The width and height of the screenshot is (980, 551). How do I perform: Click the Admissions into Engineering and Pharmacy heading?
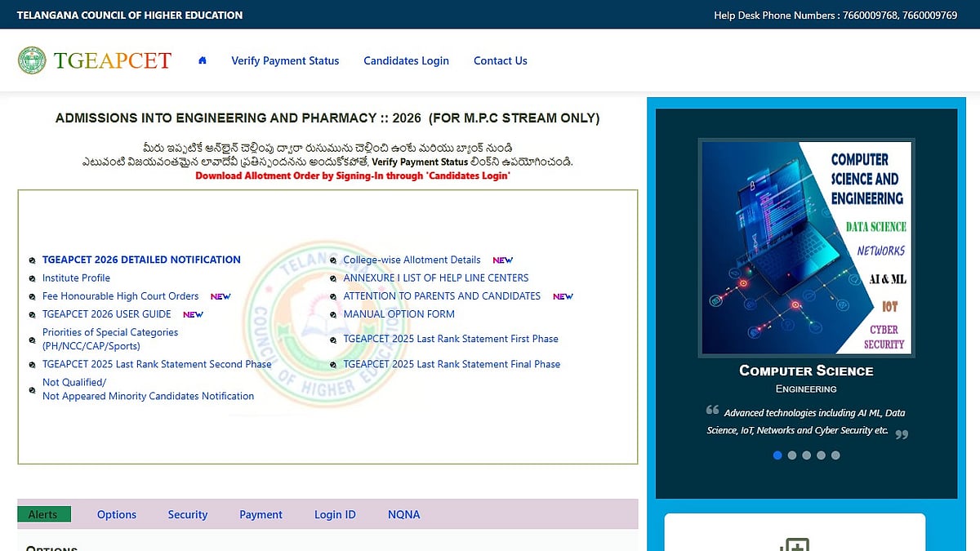pyautogui.click(x=327, y=118)
